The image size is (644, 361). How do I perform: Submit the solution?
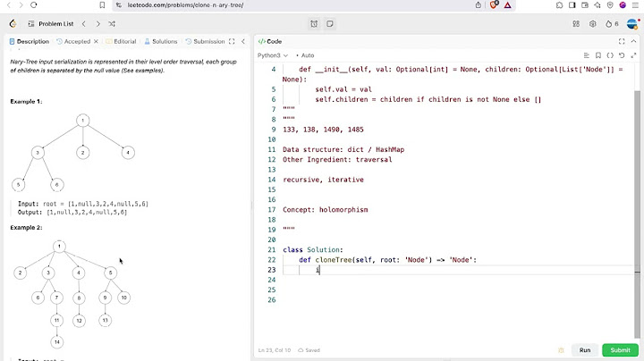(x=620, y=350)
